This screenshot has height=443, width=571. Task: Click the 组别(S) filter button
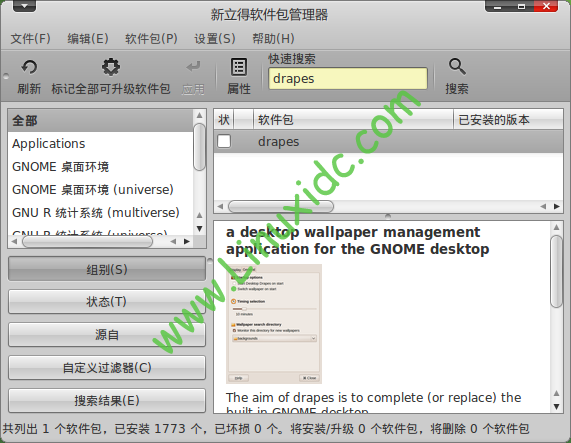(107, 269)
